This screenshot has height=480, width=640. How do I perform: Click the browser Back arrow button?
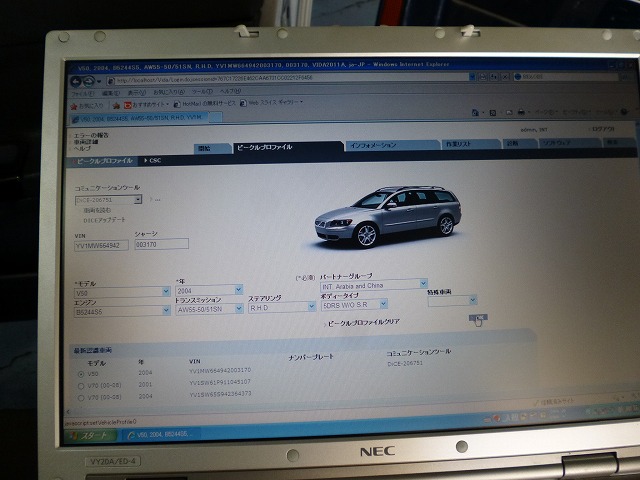tap(76, 82)
